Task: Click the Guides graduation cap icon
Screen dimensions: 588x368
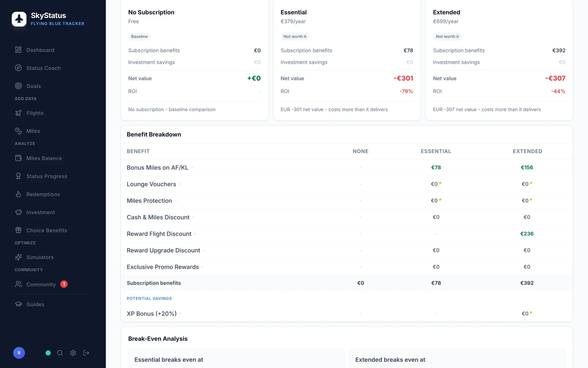Action: pos(18,304)
